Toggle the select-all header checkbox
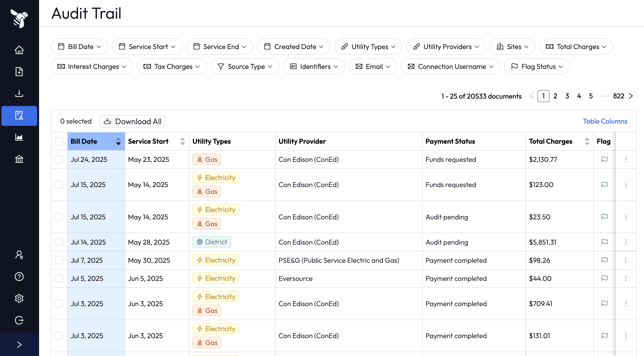The image size is (644, 356). coord(59,141)
